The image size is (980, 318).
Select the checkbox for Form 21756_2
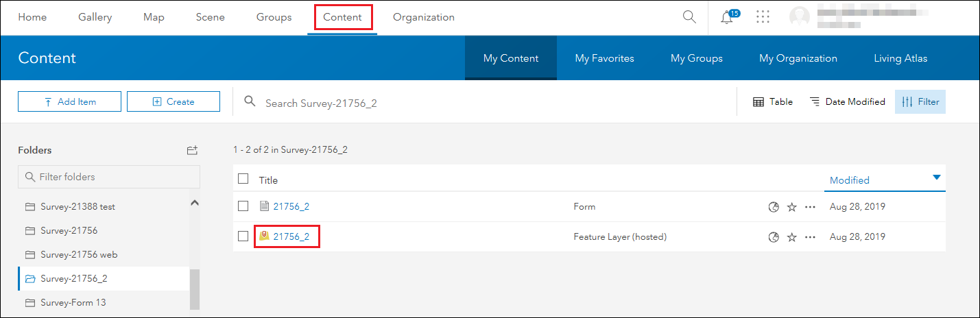click(x=243, y=206)
